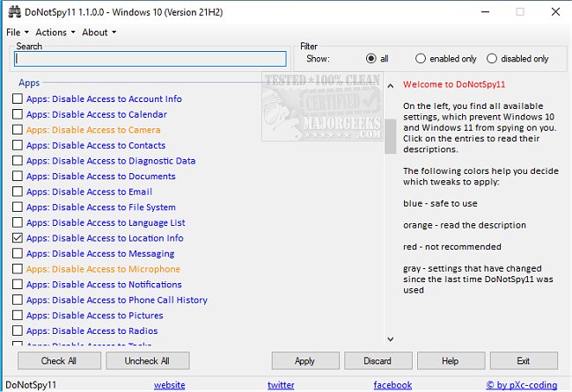This screenshot has width=572, height=392.
Task: Open the twitter link
Action: click(x=281, y=385)
